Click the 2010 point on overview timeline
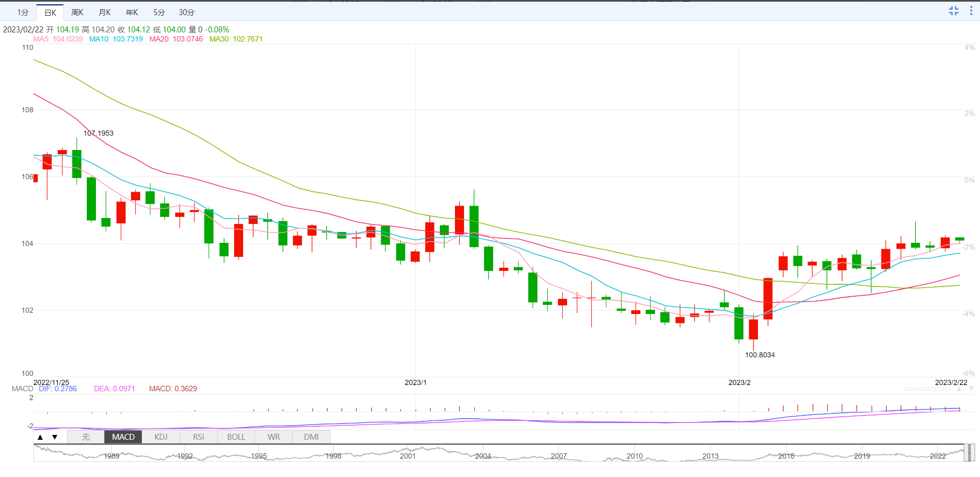Image resolution: width=980 pixels, height=477 pixels. click(x=634, y=456)
